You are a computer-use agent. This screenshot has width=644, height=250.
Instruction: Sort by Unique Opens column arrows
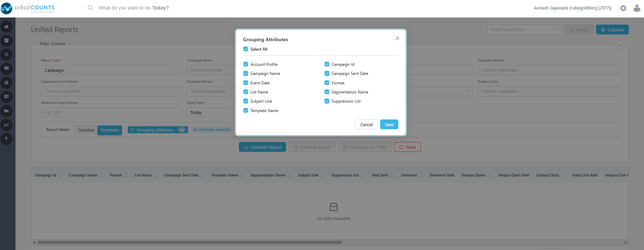489,175
